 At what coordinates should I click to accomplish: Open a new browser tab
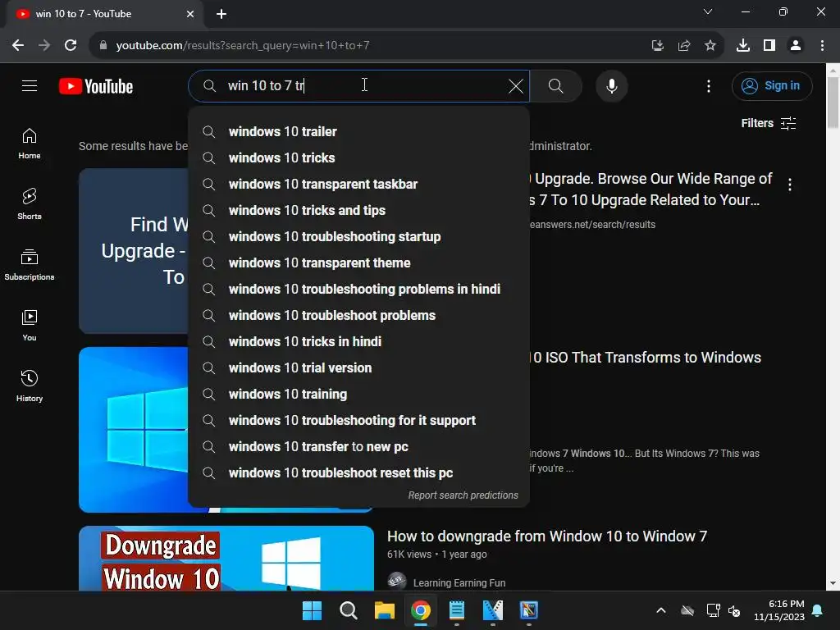[x=221, y=14]
